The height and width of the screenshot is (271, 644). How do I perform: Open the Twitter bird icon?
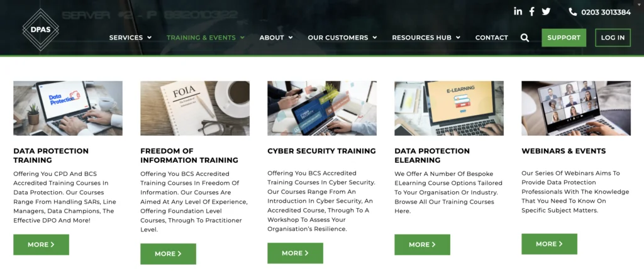tap(546, 11)
